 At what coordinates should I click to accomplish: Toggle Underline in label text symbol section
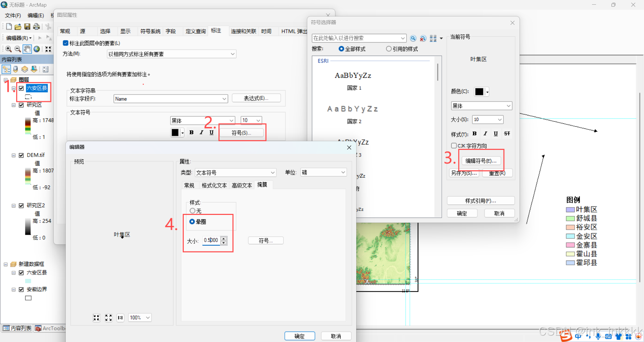click(x=211, y=132)
